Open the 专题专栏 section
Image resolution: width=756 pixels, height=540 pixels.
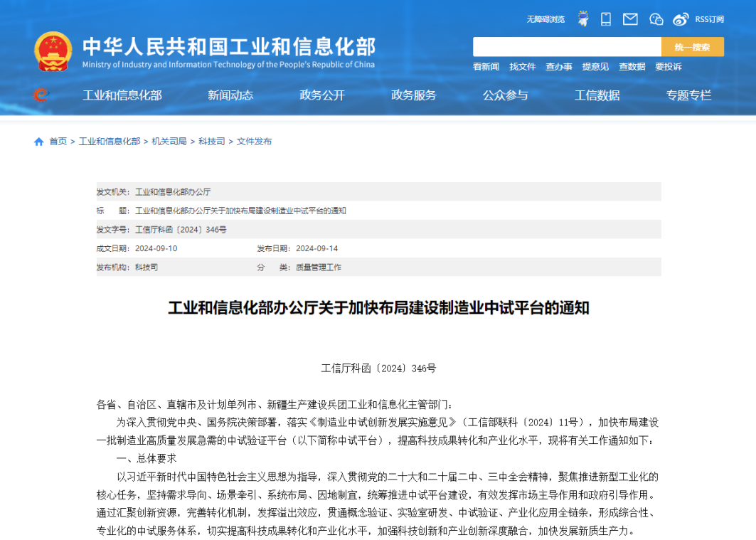click(x=688, y=95)
